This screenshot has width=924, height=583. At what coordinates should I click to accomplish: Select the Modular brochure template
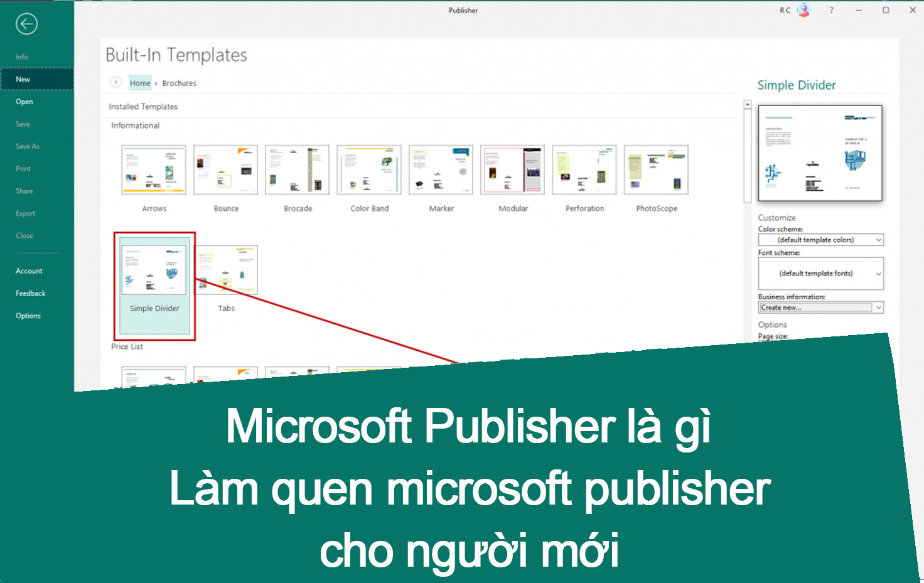[513, 179]
